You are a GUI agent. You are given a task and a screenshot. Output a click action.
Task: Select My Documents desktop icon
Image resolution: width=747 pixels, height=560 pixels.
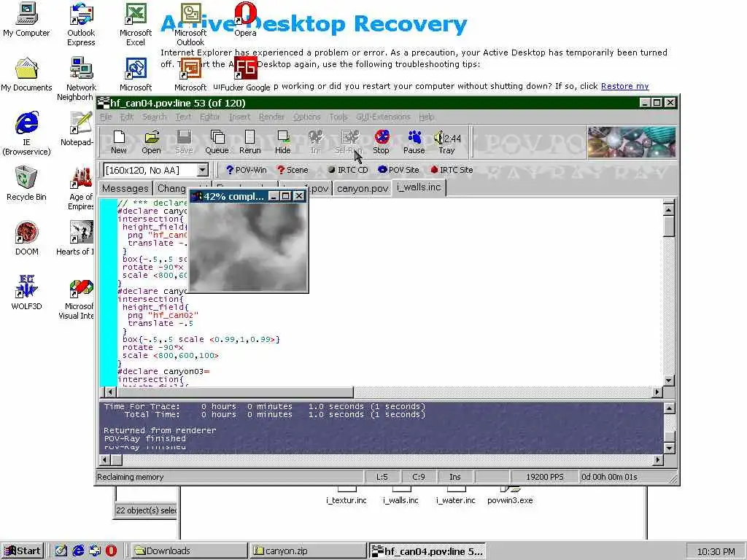coord(26,75)
